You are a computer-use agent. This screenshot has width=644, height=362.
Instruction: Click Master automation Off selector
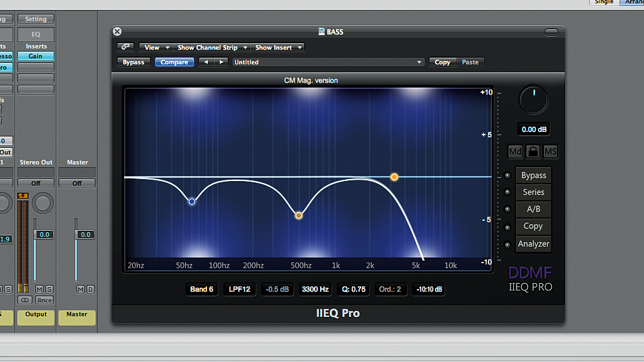[77, 183]
